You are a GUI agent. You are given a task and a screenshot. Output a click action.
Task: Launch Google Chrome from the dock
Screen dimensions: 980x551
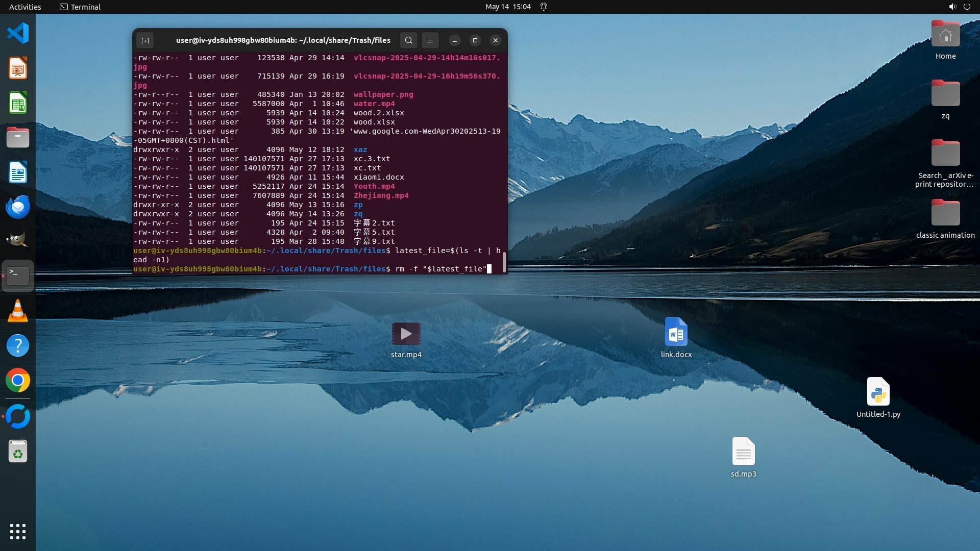point(18,381)
